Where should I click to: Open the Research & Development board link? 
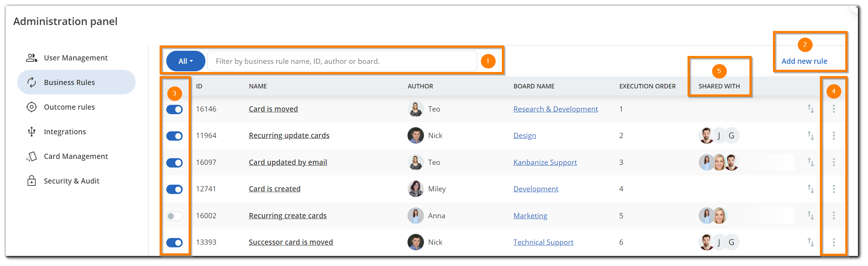tap(555, 109)
